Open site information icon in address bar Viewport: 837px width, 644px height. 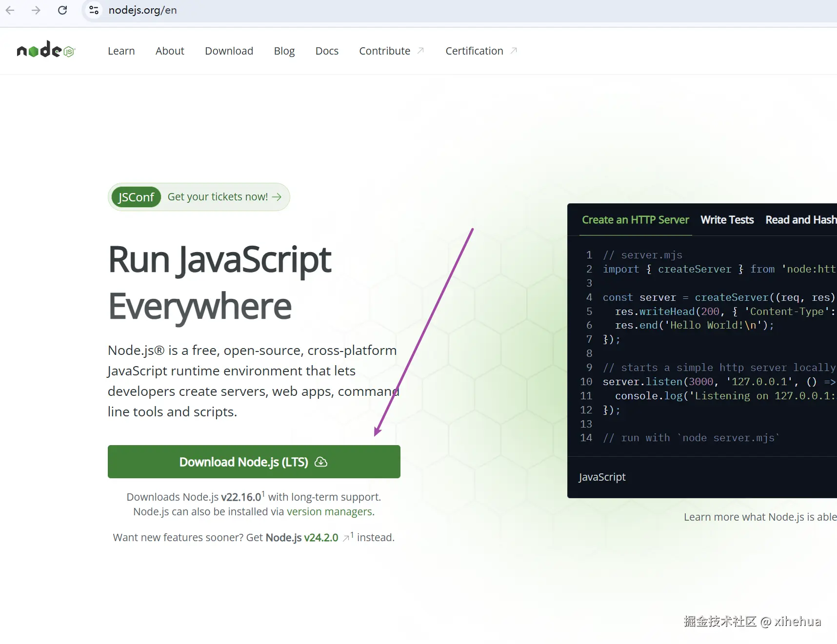(x=94, y=10)
